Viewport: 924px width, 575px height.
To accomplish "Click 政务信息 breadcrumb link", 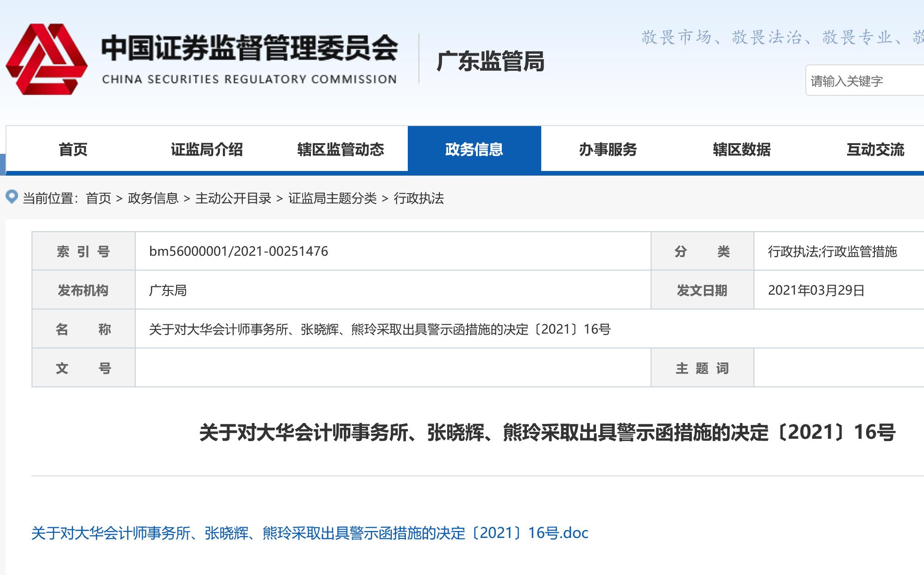I will coord(153,198).
